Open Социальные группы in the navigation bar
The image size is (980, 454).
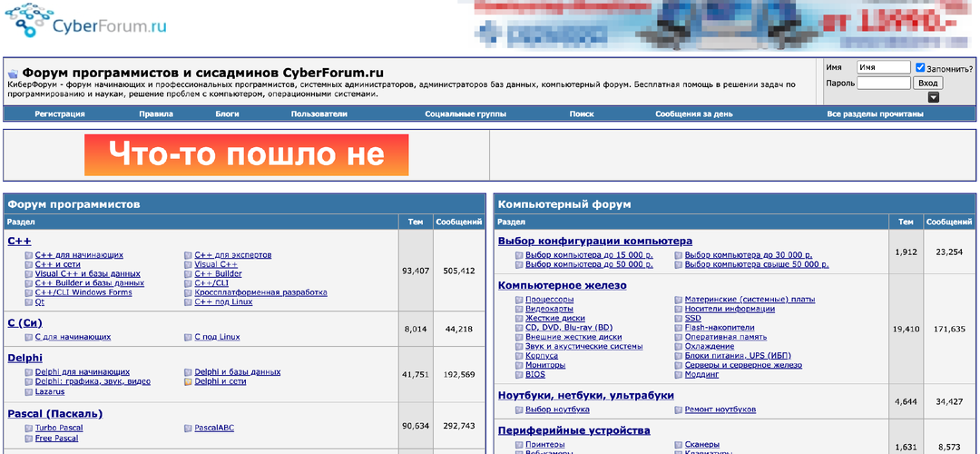pos(465,114)
